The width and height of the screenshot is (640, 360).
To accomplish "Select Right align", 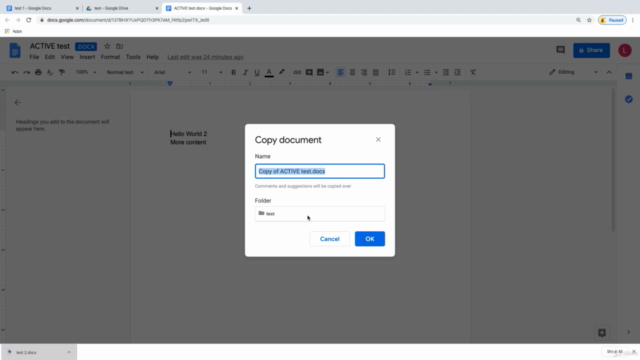I will point(364,72).
